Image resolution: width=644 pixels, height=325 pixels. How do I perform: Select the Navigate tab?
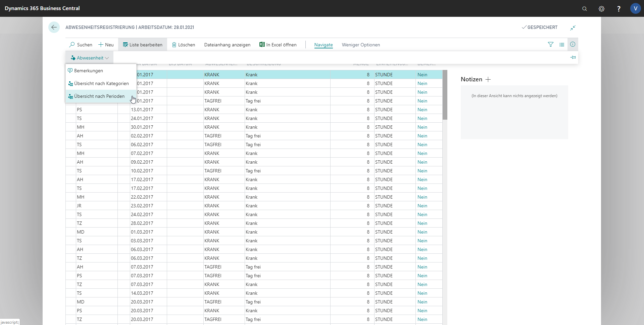point(324,45)
